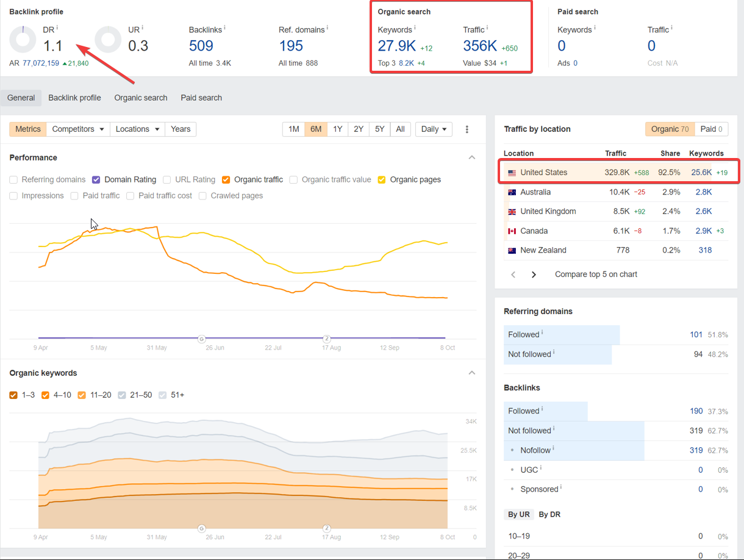Collapse the Organic keywords section
Screen dimensions: 744x560
471,373
